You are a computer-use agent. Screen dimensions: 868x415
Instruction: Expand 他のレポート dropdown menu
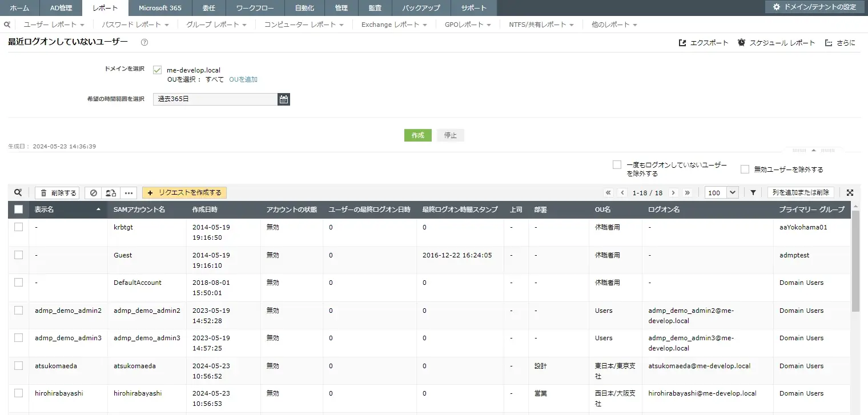(x=614, y=25)
